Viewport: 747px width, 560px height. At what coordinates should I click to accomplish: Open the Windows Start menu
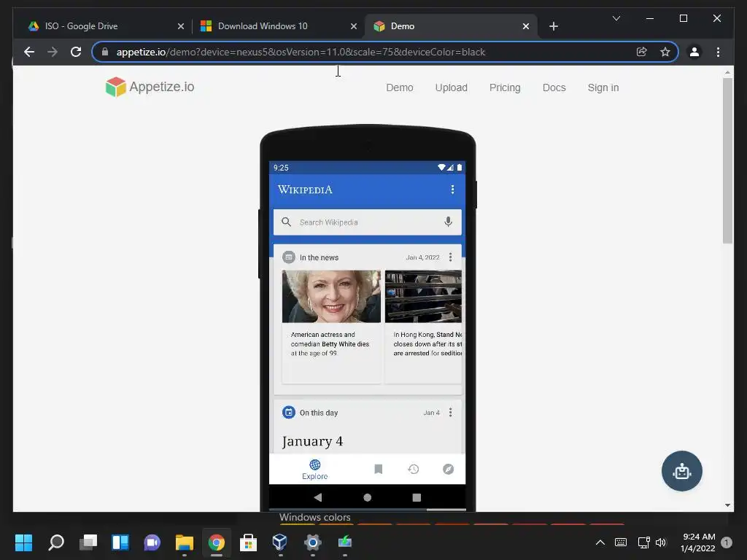[23, 542]
